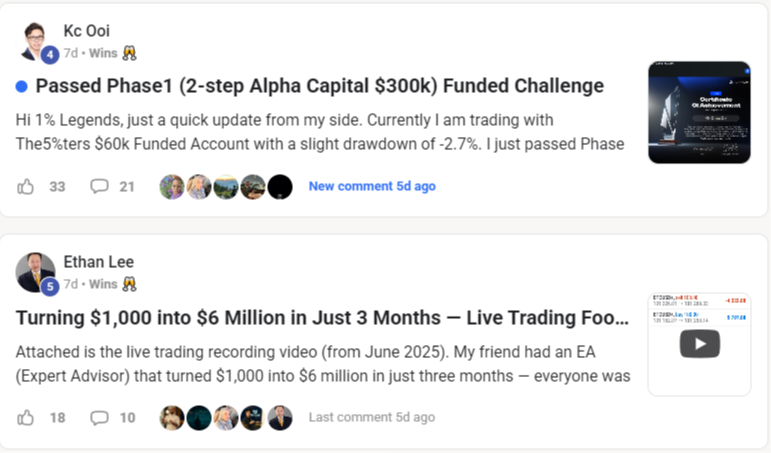The image size is (771, 453).
Task: Open Ethan Lee's profile avatar
Action: pyautogui.click(x=36, y=272)
